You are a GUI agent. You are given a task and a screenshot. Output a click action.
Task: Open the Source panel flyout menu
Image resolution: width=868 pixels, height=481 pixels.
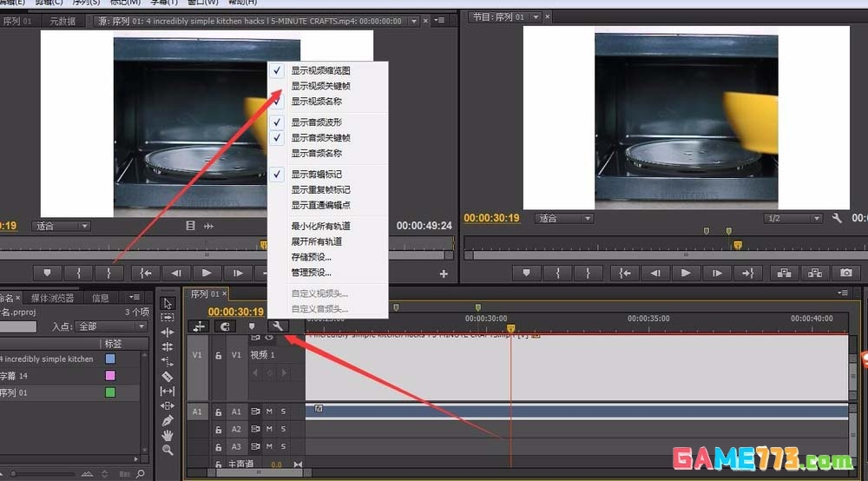tap(439, 21)
